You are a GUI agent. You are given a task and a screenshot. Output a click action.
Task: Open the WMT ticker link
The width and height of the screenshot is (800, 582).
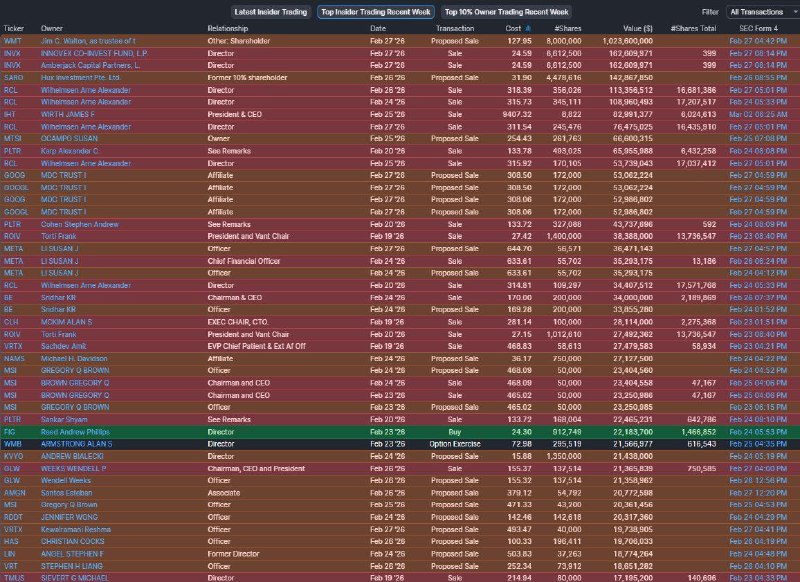[x=13, y=41]
